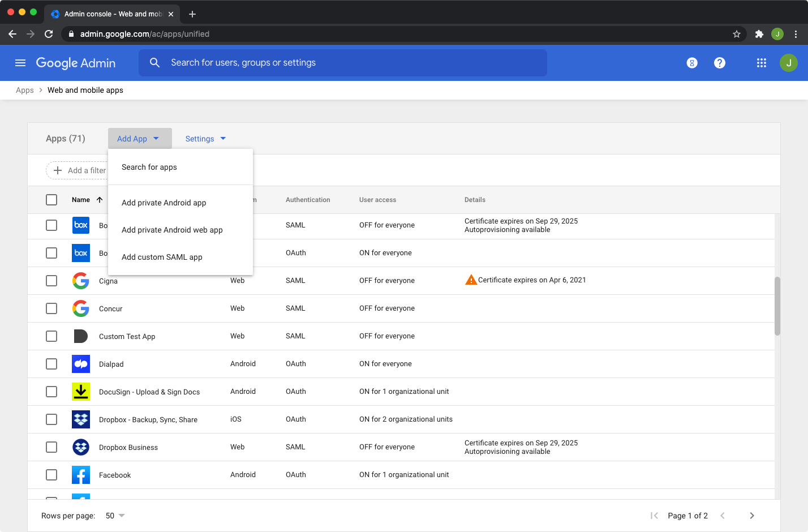This screenshot has width=808, height=532.
Task: Click the Cigna Google icon
Action: pyautogui.click(x=81, y=281)
